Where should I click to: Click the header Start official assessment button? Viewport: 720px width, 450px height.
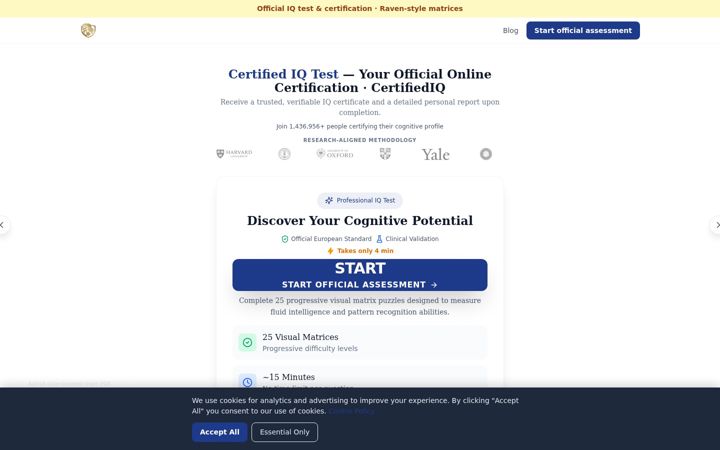[x=583, y=30]
